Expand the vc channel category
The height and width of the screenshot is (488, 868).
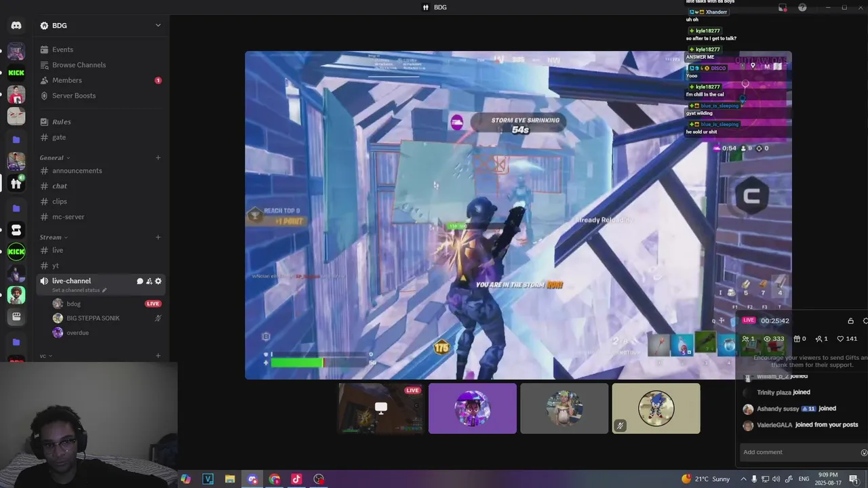(x=46, y=356)
